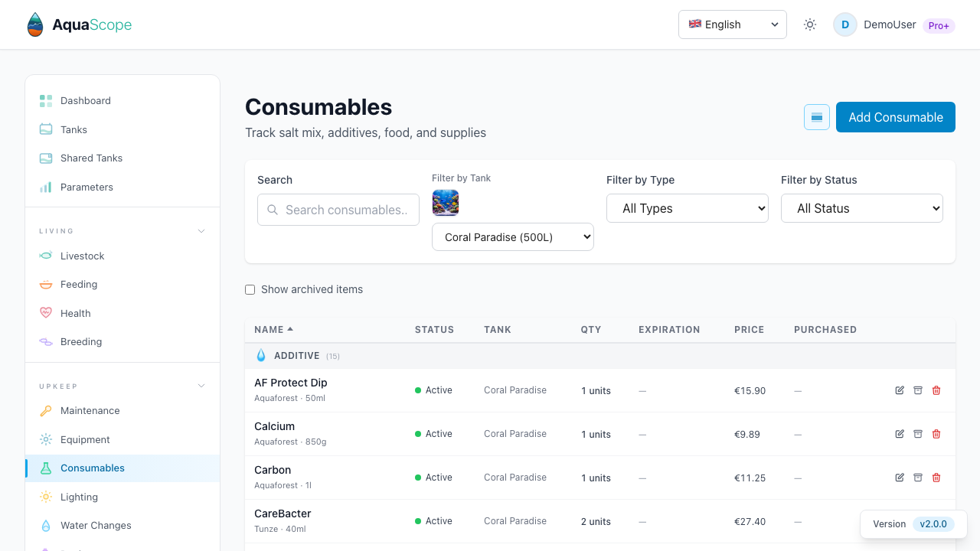Open the Filter by Type dropdown
Image resolution: width=980 pixels, height=551 pixels.
point(687,208)
